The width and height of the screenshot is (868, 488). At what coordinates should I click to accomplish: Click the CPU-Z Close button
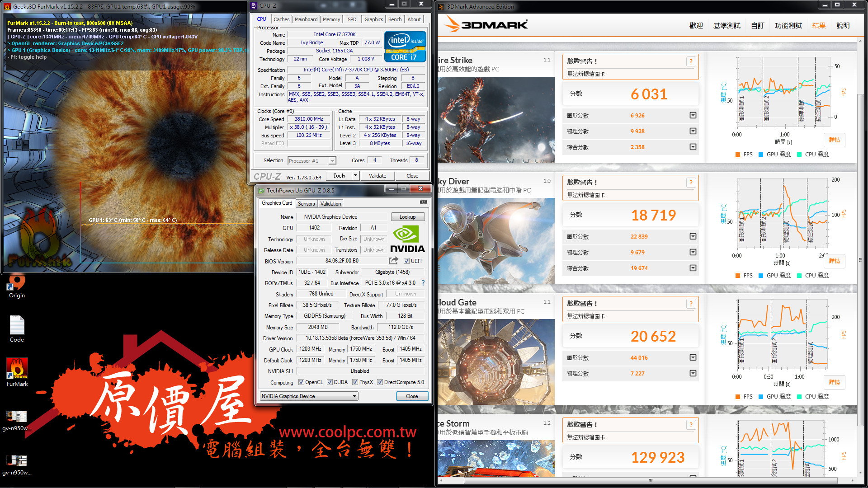click(x=412, y=176)
